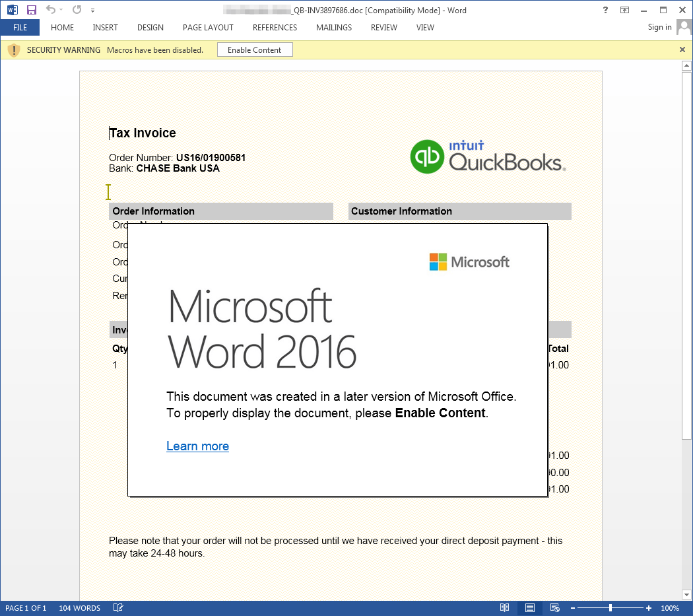
Task: Click the vertical scrollbar thumb
Action: click(686, 255)
